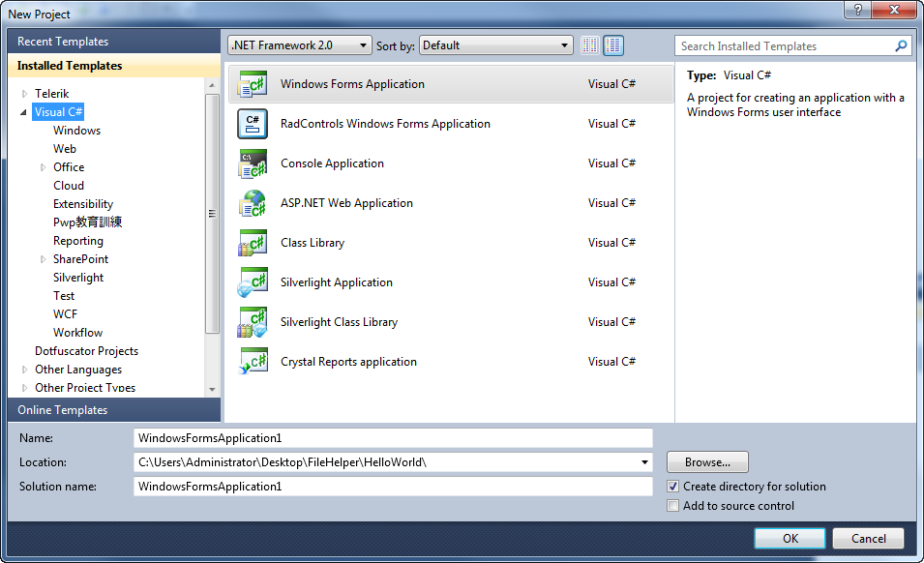Select the Silverlight category
Image resolution: width=924 pixels, height=563 pixels.
[x=77, y=278]
